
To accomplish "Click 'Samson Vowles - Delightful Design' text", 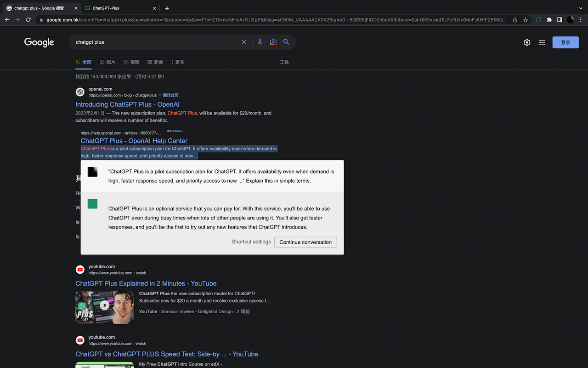I will coord(197,311).
